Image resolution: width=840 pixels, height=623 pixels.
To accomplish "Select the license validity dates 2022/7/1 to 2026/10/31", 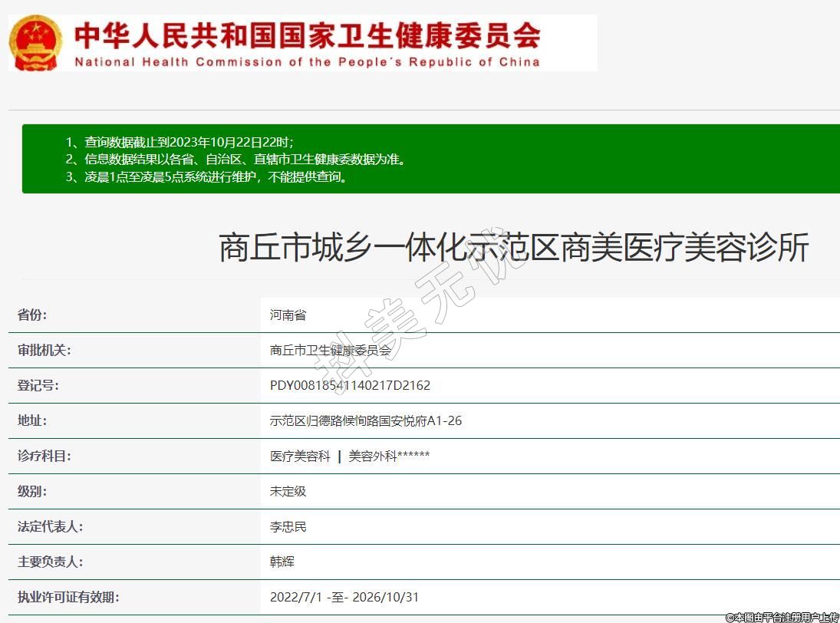I will pyautogui.click(x=344, y=597).
